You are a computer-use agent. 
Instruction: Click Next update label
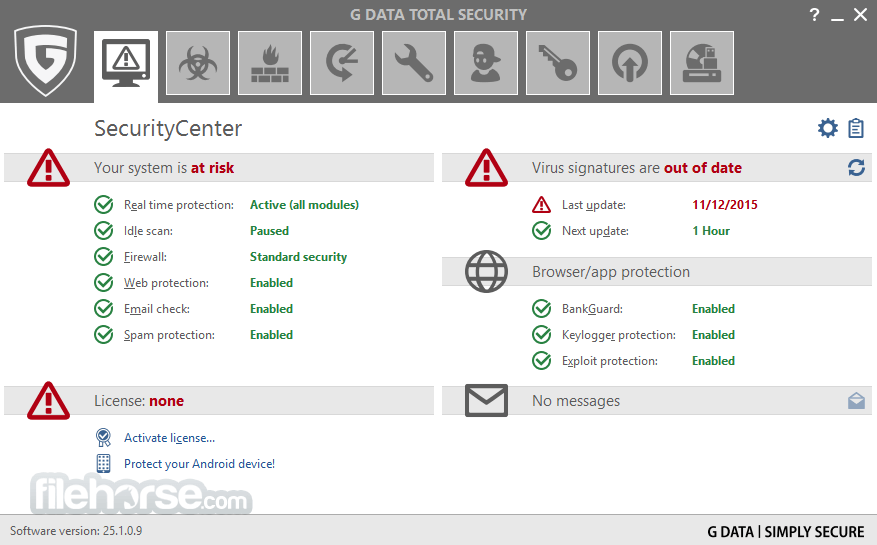coord(595,231)
